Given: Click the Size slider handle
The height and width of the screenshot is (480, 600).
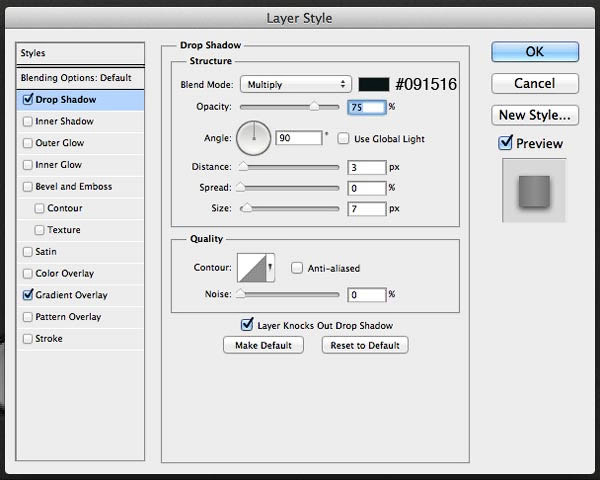Looking at the screenshot, I should point(247,208).
